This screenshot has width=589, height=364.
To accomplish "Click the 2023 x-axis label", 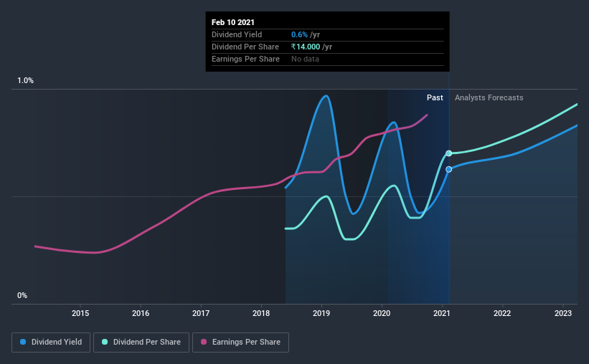I will tap(563, 313).
